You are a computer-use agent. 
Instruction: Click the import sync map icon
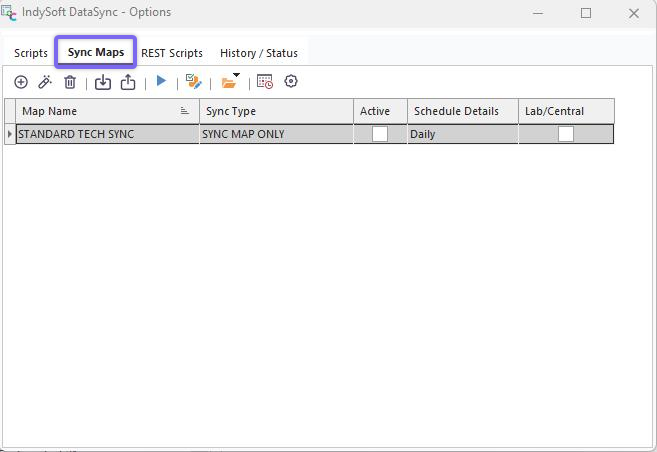point(103,83)
